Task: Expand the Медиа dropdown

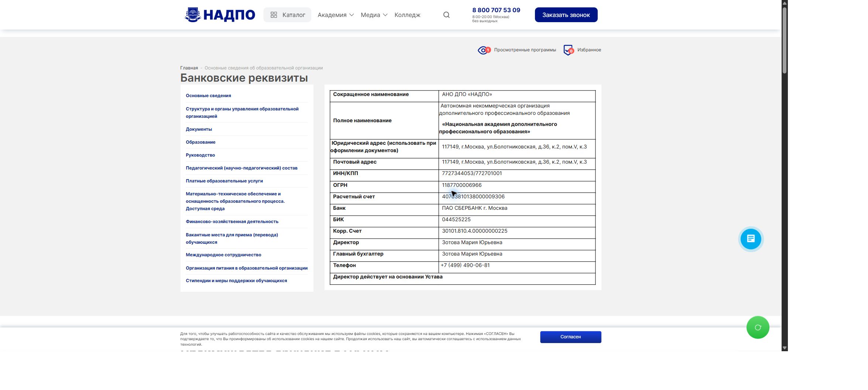Action: click(x=374, y=15)
